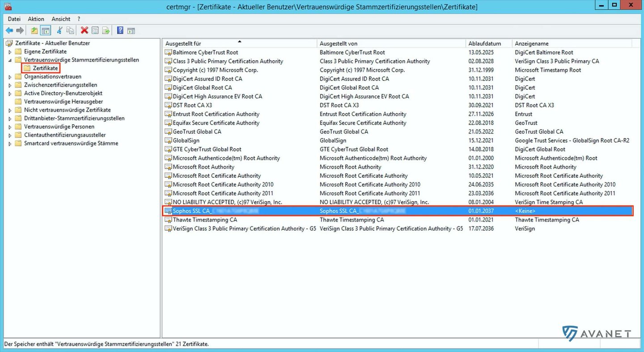
Task: Open the Ansicht menu
Action: (x=61, y=19)
